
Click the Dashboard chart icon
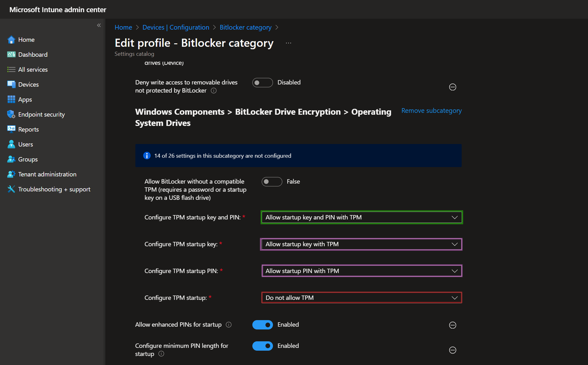click(11, 55)
